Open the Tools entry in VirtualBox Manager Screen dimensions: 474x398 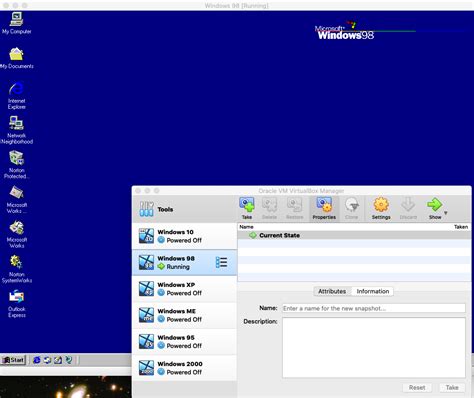click(x=184, y=209)
